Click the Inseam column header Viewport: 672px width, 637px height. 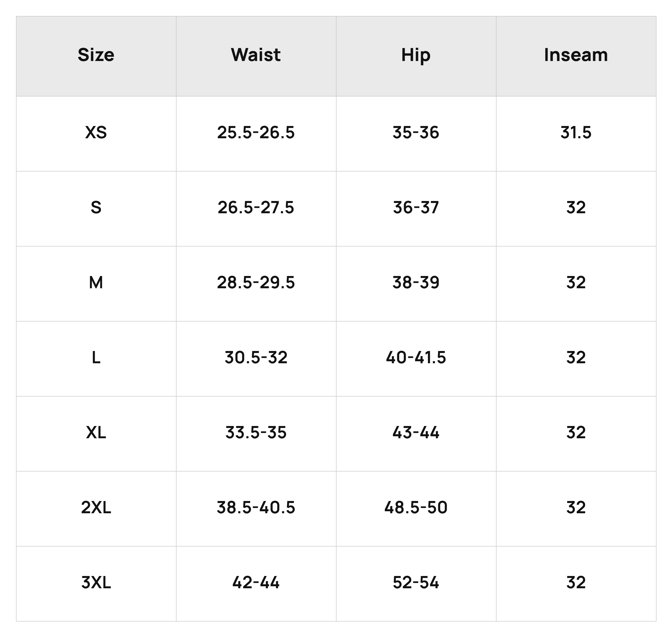click(575, 55)
